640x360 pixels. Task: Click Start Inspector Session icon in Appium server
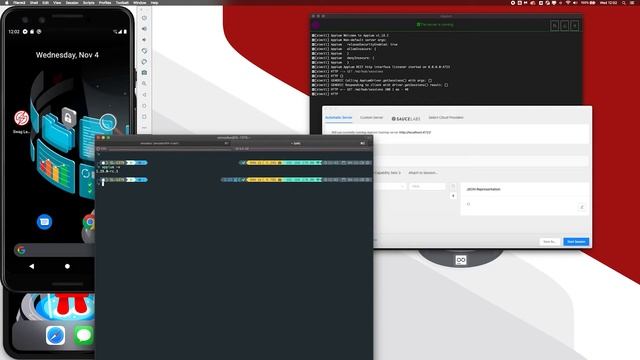point(554,26)
